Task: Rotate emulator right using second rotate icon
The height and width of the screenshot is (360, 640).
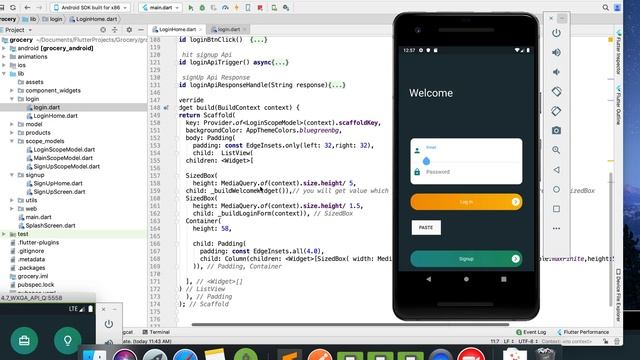Action: pyautogui.click(x=556, y=111)
